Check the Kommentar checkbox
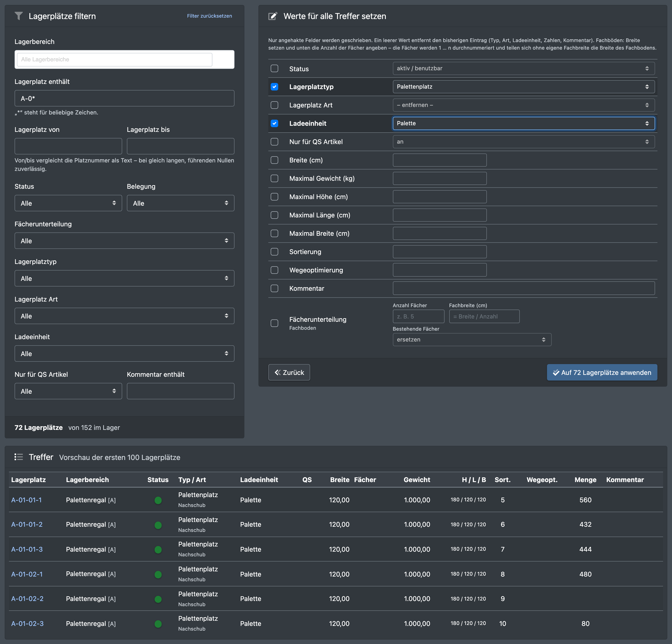672x644 pixels. pos(274,288)
